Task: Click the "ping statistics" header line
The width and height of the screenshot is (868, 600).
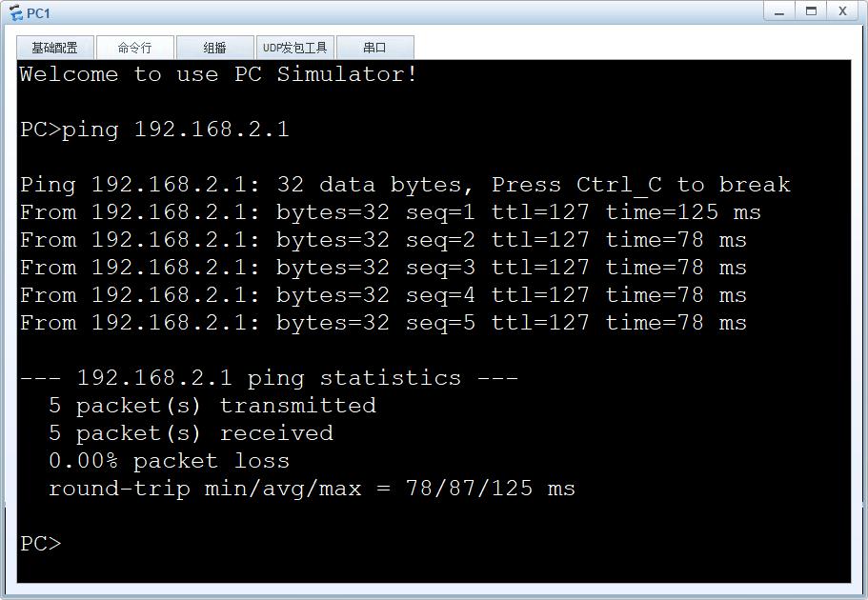Action: pos(269,378)
